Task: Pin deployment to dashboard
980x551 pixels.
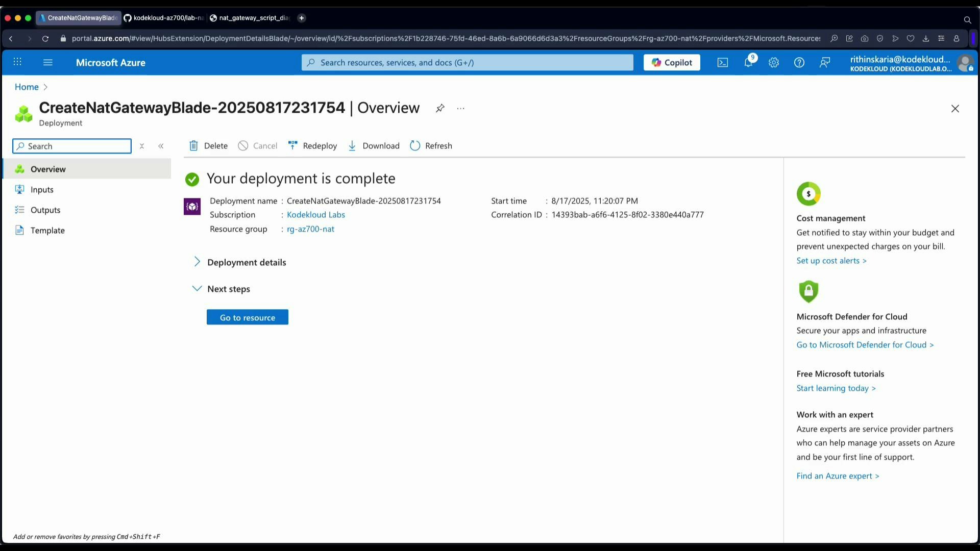Action: tap(440, 108)
